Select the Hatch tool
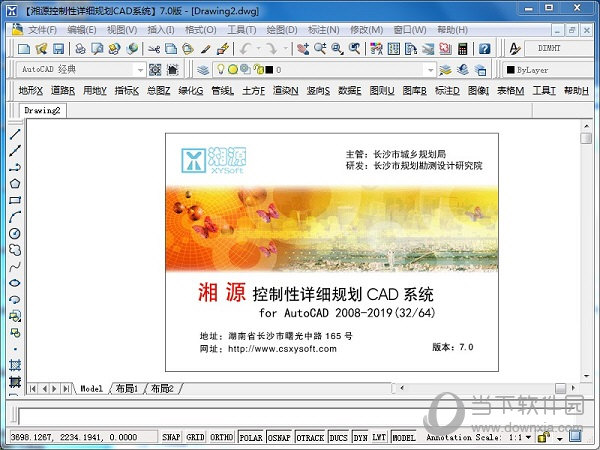Screen dimensions: 600x450 coord(15,365)
